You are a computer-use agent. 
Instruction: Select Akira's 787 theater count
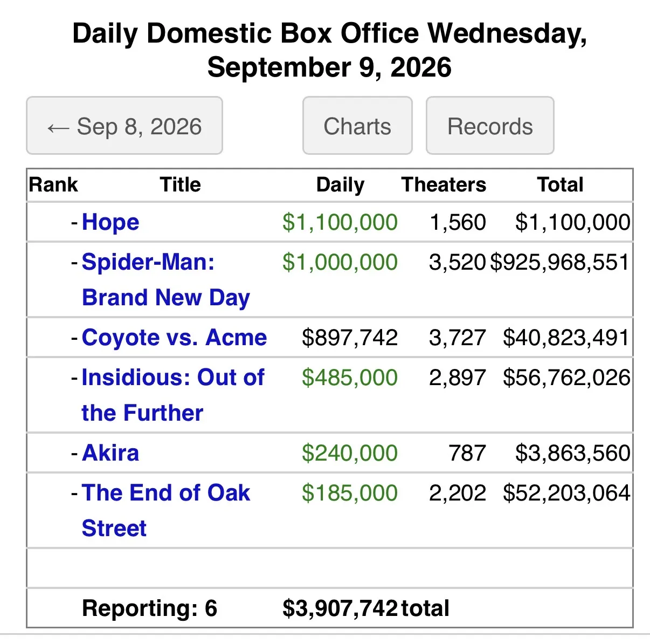coord(467,453)
